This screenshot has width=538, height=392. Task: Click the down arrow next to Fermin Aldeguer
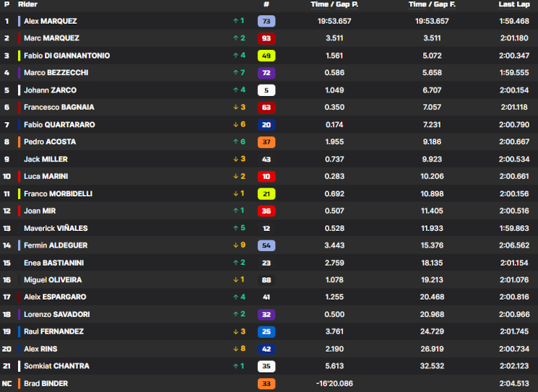point(235,245)
